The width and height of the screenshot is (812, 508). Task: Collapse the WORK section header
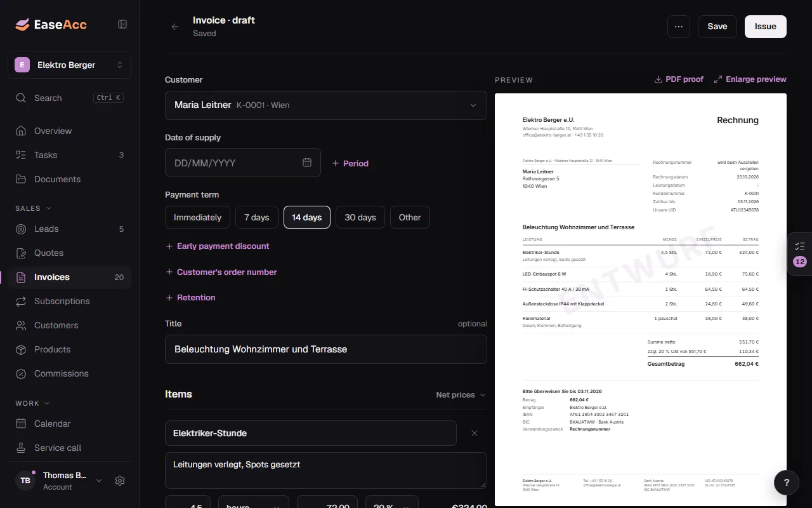tap(32, 403)
